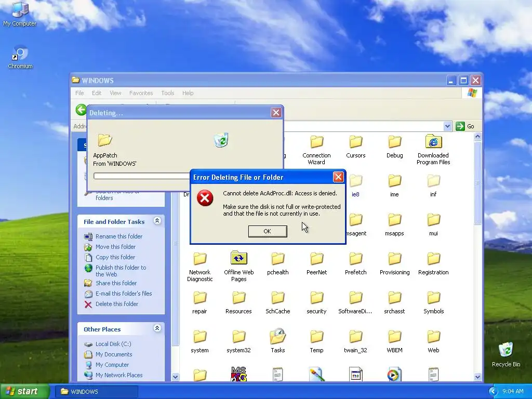Screen dimensions: 532x399
Task: Close the Error Deleting File dialog
Action: [x=338, y=177]
